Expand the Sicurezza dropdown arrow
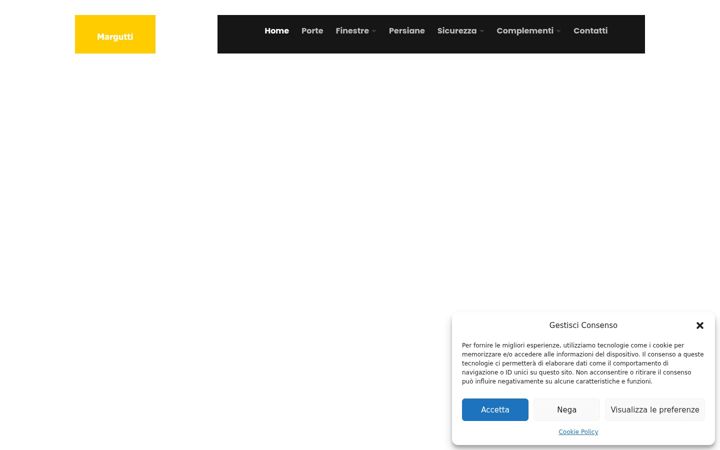This screenshot has width=720, height=450. coord(482,31)
